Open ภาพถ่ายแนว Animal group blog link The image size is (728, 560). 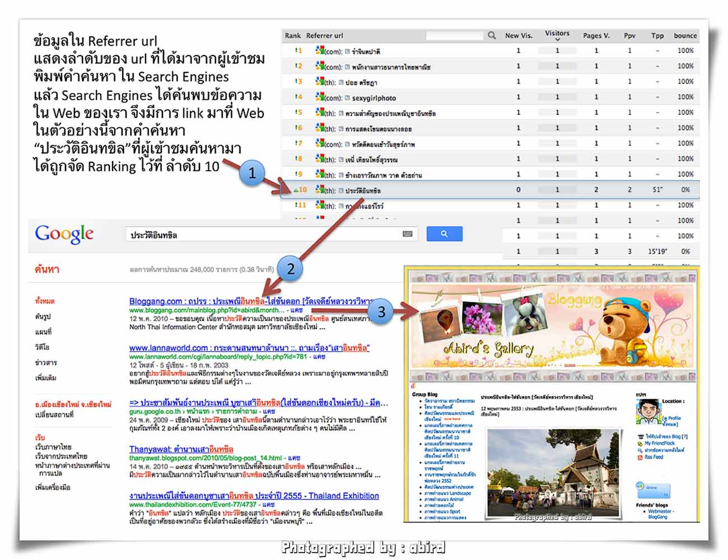coord(444,499)
